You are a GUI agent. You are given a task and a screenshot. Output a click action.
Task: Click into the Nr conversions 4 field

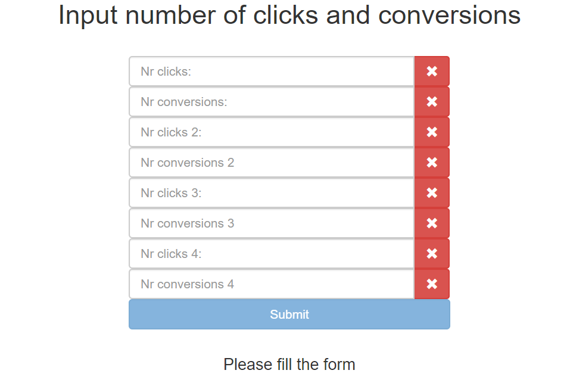(272, 284)
